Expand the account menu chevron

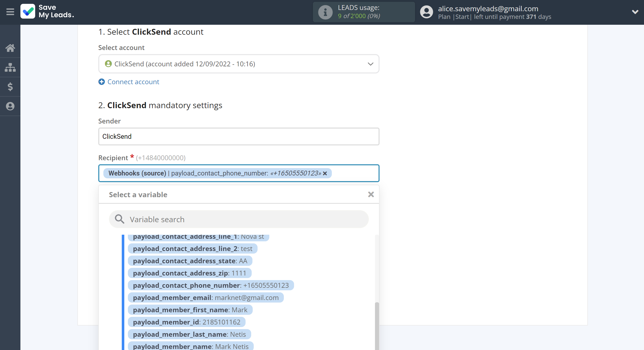pos(635,12)
